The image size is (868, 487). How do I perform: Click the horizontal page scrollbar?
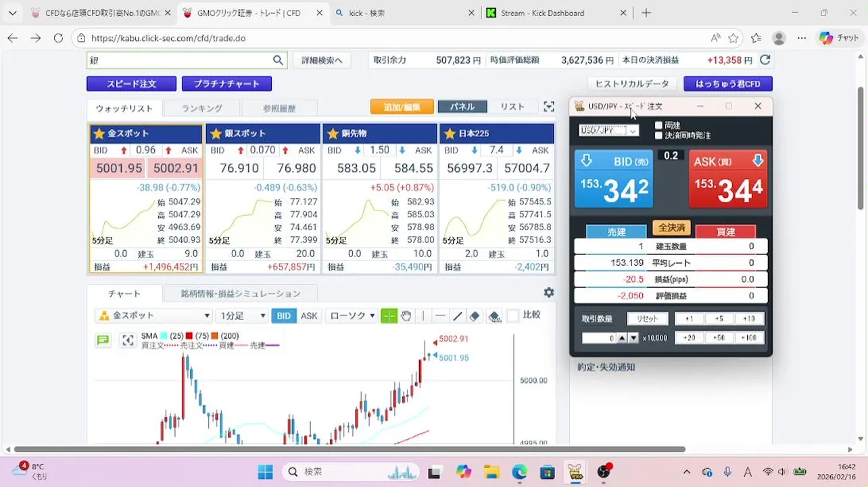tap(349, 449)
